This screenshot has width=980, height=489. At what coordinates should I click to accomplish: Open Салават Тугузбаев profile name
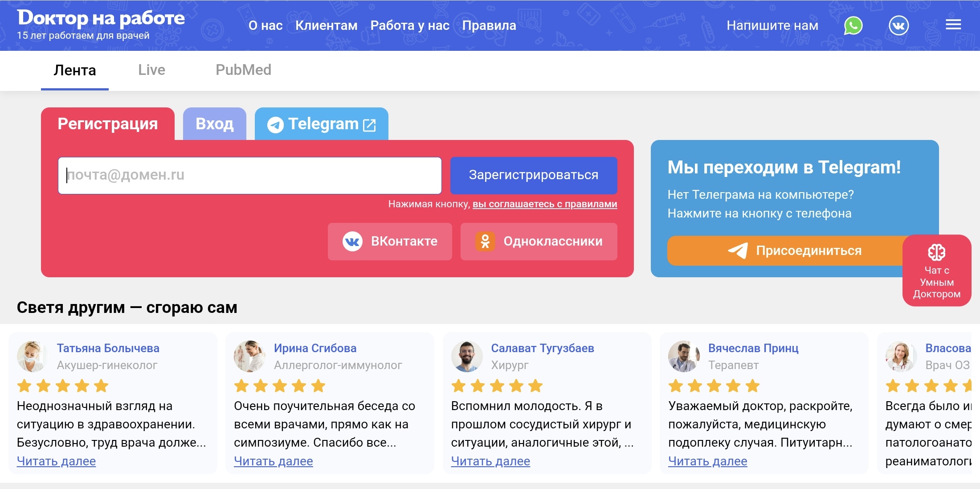(x=543, y=348)
